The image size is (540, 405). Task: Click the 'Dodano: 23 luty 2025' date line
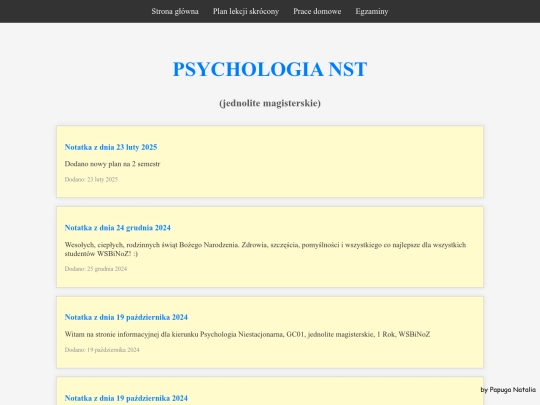click(91, 179)
